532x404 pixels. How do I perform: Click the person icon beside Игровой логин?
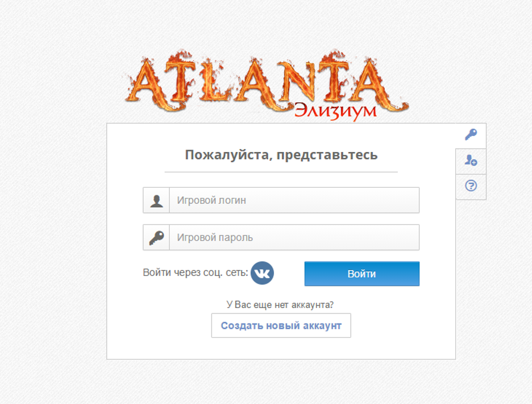click(x=157, y=200)
